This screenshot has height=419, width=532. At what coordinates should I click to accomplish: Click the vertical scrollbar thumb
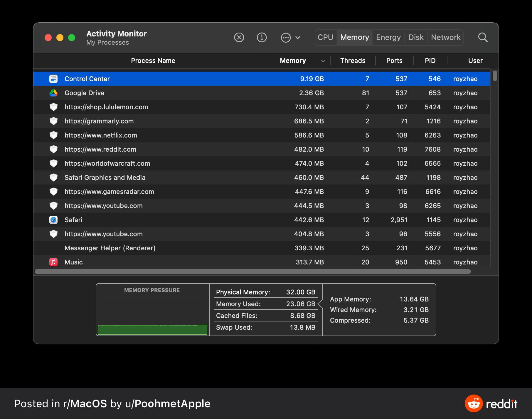pos(495,76)
